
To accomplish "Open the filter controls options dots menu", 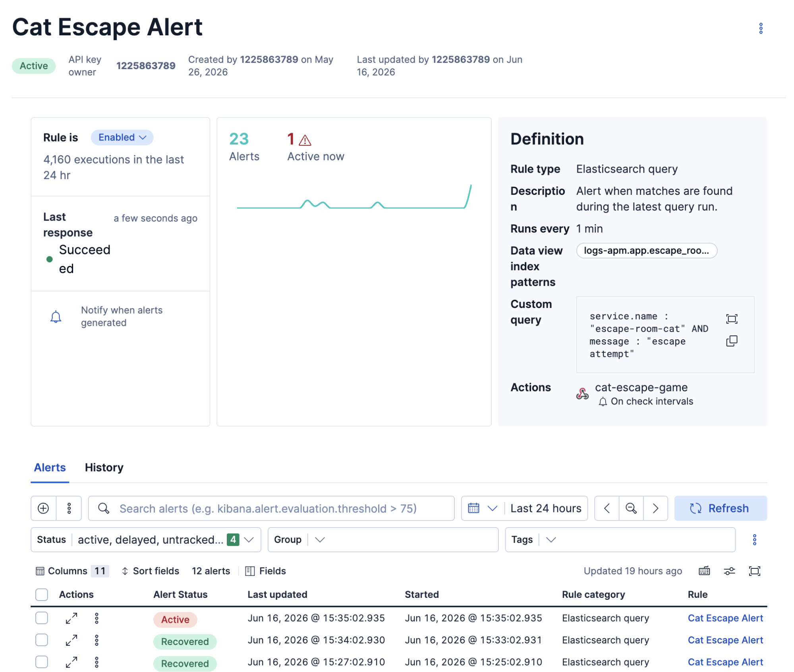I will click(x=754, y=539).
